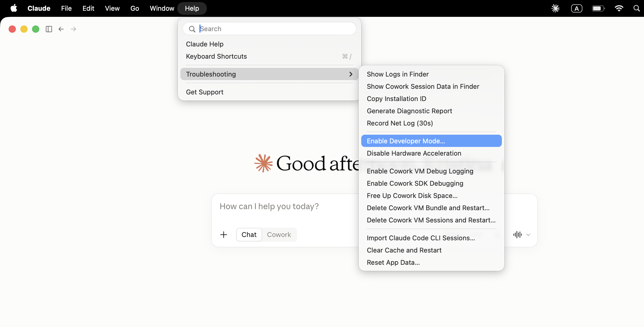Select Enable Cowork SDK Debugging
This screenshot has width=644, height=327.
(x=431, y=183)
